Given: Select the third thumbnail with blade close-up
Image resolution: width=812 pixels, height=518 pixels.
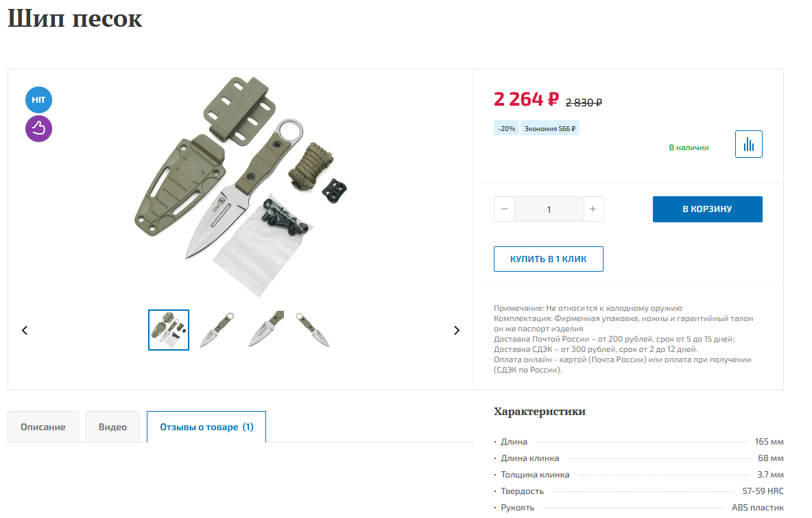Looking at the screenshot, I should tap(265, 330).
